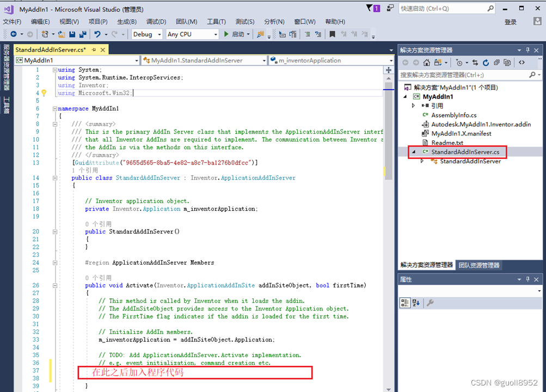This screenshot has height=392, width=546.
Task: Open the m_inventorApplication member dropdown
Action: (391, 60)
